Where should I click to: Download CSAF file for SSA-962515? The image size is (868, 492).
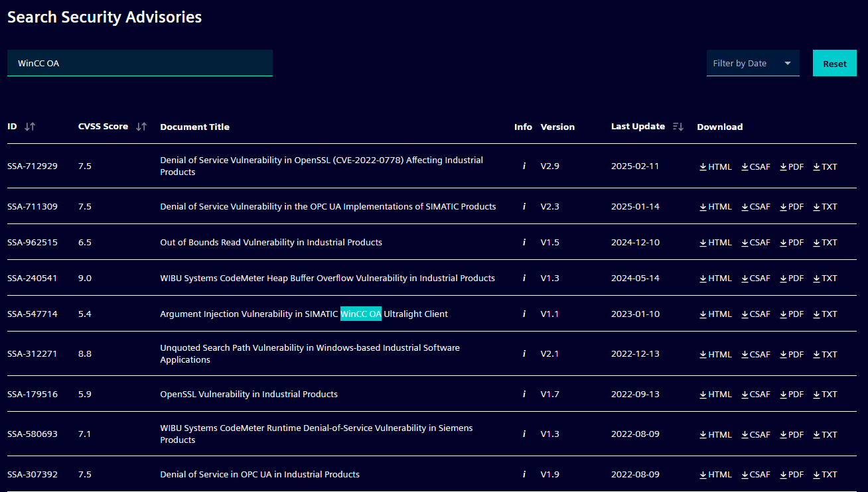tap(756, 243)
